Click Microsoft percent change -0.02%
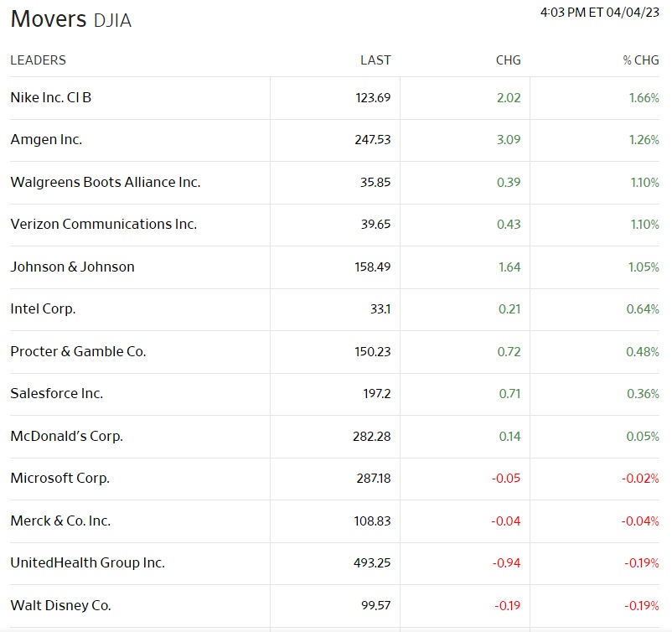The image size is (672, 632). pyautogui.click(x=640, y=478)
